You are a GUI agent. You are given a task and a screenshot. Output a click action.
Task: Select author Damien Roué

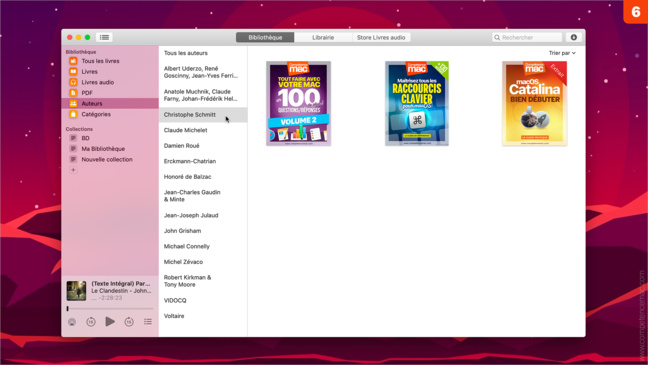[203, 146]
